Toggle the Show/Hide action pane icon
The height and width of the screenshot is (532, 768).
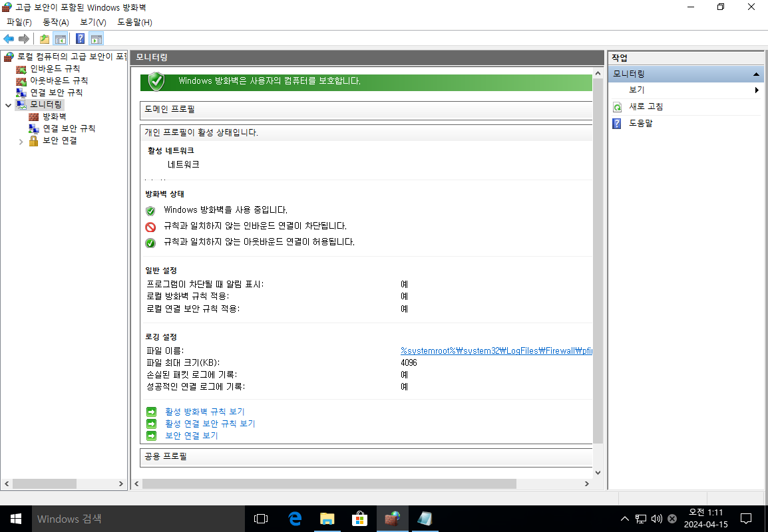click(96, 39)
